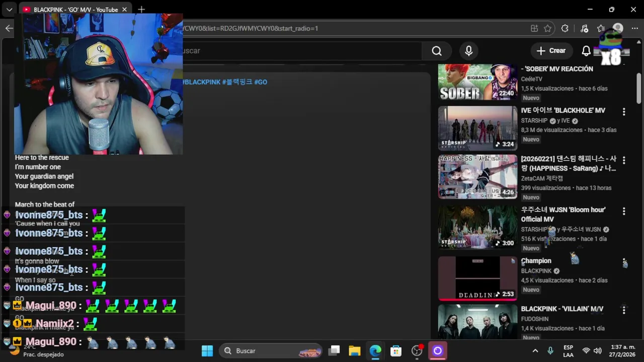Go back with the browser back arrow
This screenshot has height=362, width=644.
(9, 28)
